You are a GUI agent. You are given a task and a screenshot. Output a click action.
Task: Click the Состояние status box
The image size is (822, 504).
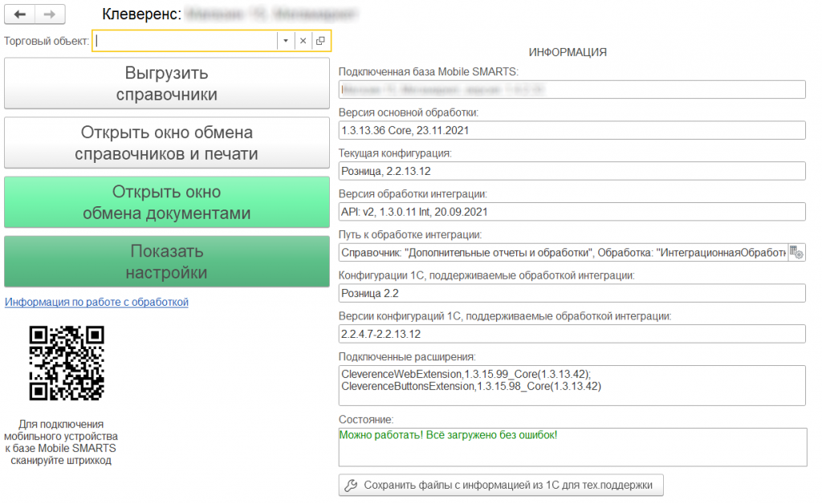pyautogui.click(x=572, y=447)
